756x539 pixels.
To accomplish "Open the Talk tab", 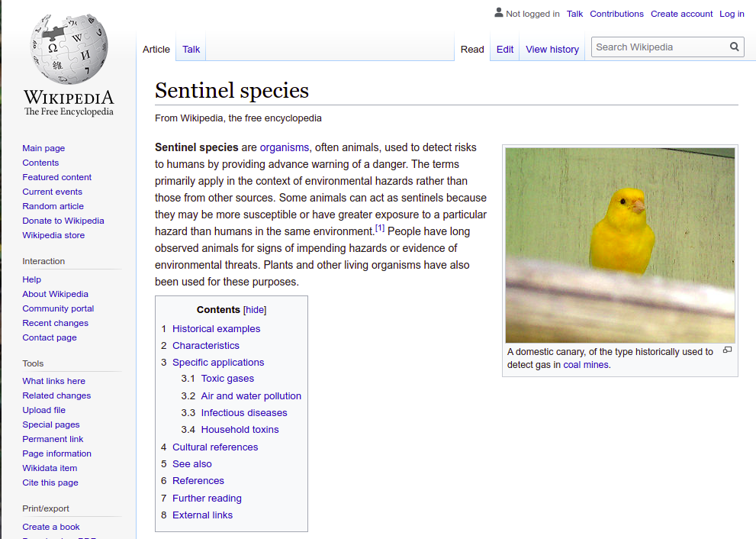I will (191, 49).
